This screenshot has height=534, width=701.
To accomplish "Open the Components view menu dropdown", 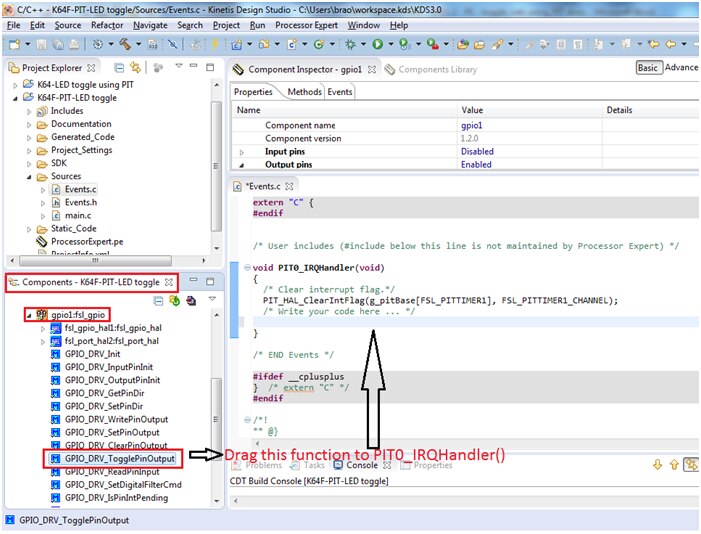I will (212, 299).
